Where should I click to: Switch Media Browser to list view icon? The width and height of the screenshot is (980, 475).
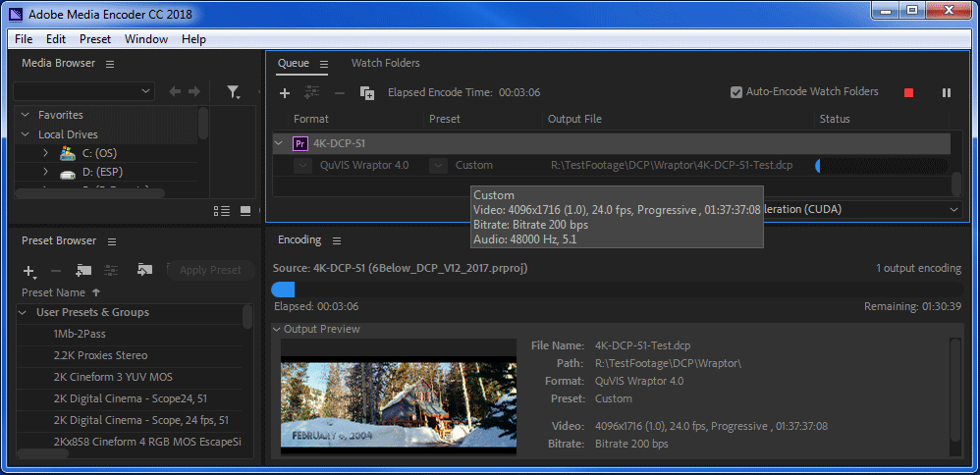point(222,210)
